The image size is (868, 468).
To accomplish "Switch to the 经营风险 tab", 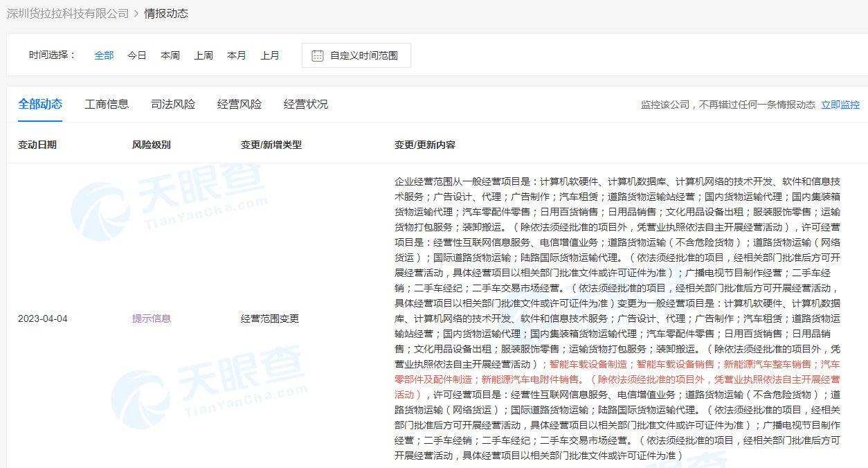I will [x=239, y=105].
